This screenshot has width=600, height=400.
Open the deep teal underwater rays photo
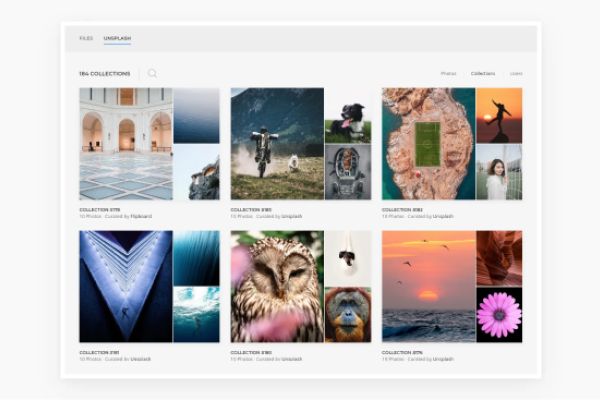(x=197, y=258)
